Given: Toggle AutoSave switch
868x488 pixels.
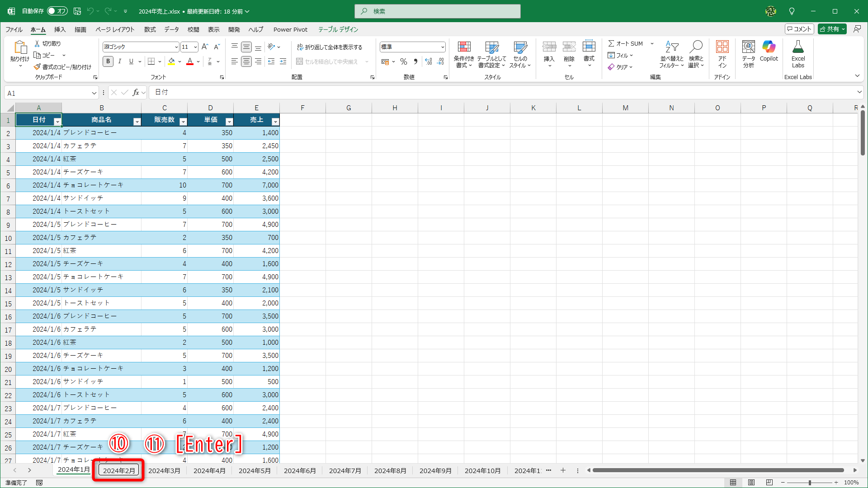Looking at the screenshot, I should [x=57, y=11].
